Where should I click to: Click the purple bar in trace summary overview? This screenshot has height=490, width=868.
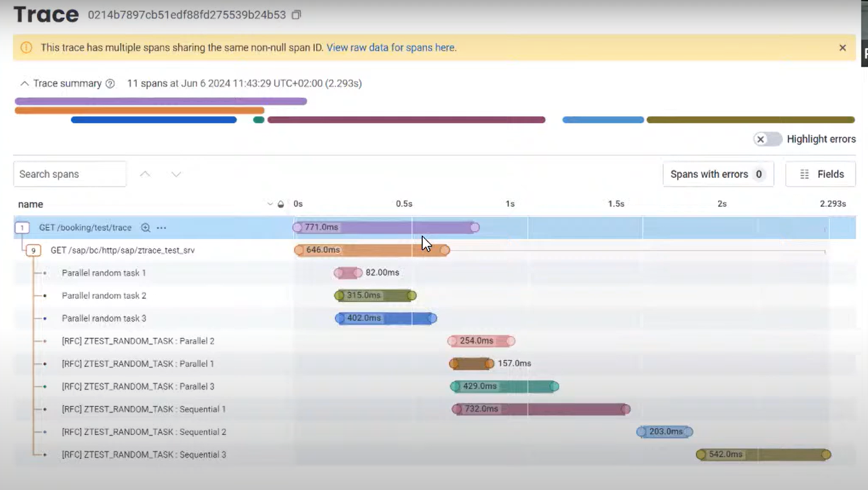161,101
